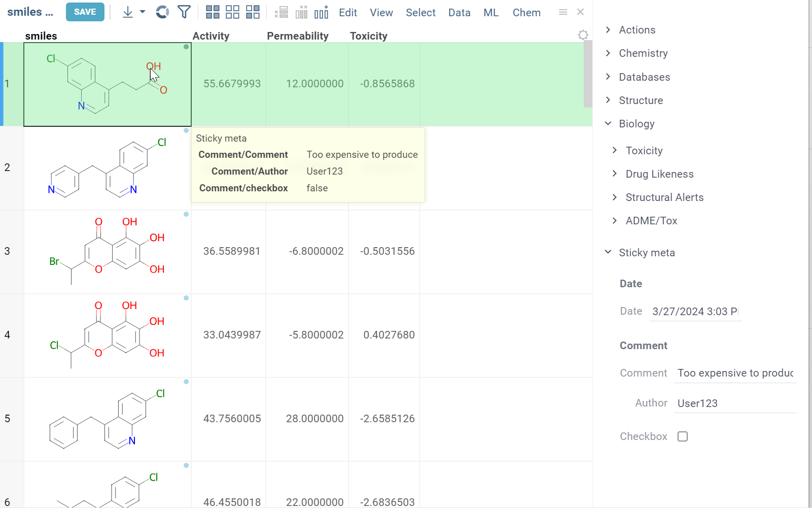Screen dimensions: 812x508
Task: Open the Chem menu
Action: 526,13
